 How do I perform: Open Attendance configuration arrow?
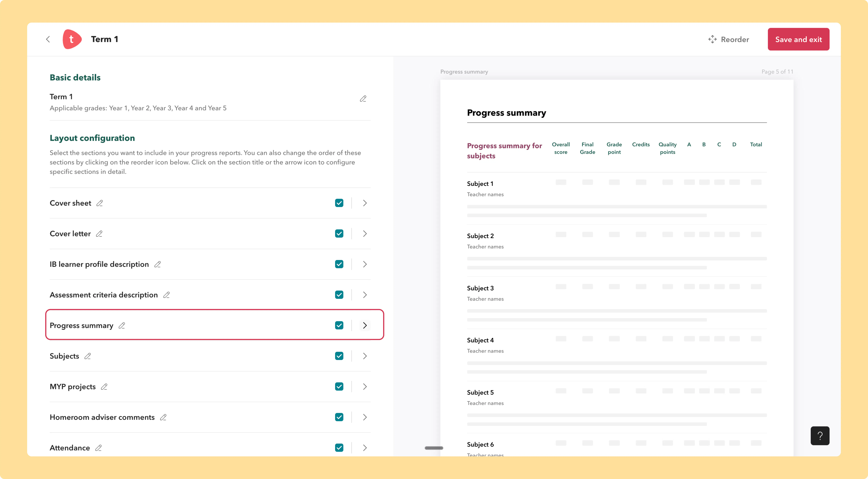(365, 448)
